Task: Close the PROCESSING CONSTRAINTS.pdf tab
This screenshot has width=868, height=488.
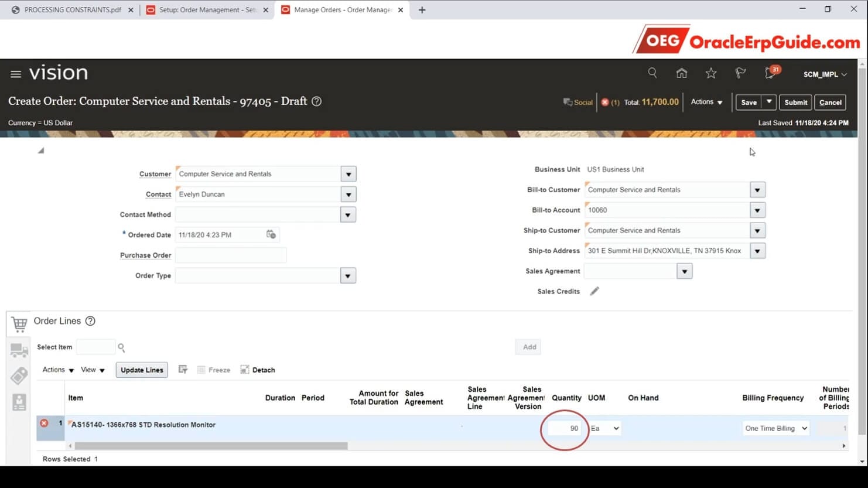Action: [x=131, y=10]
